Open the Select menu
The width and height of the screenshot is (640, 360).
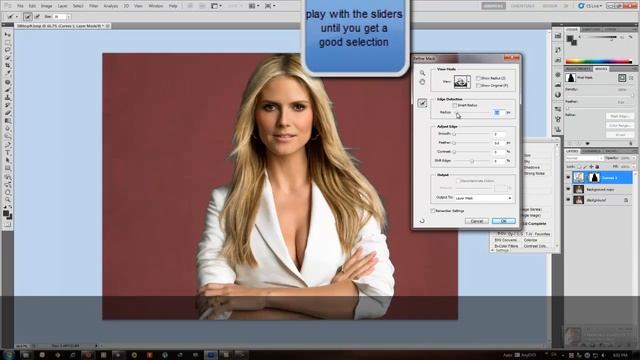(x=78, y=6)
